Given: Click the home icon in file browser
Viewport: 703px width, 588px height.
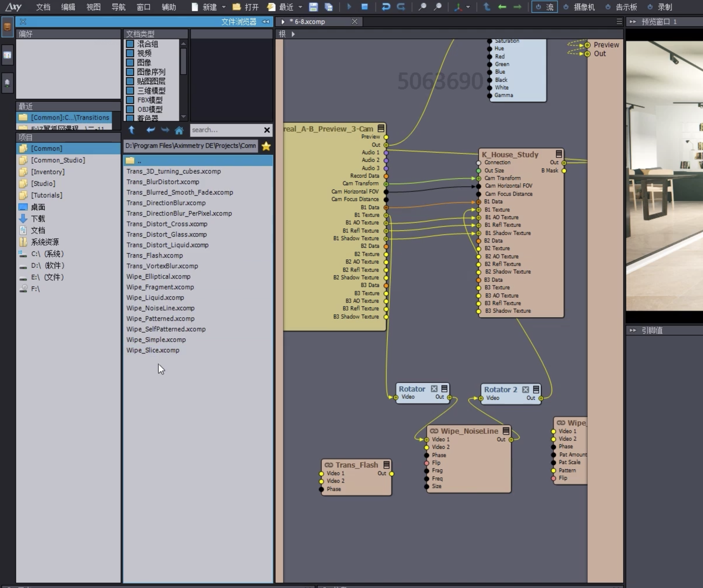Looking at the screenshot, I should tap(179, 130).
